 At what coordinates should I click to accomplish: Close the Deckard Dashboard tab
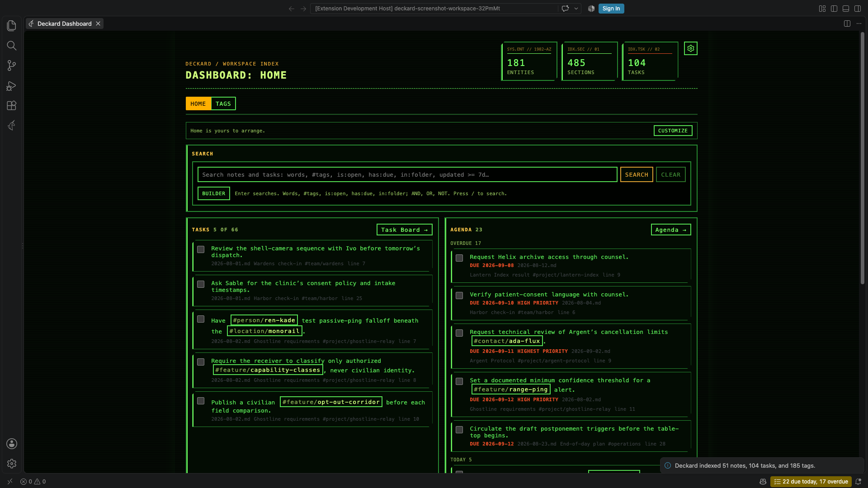tap(98, 23)
